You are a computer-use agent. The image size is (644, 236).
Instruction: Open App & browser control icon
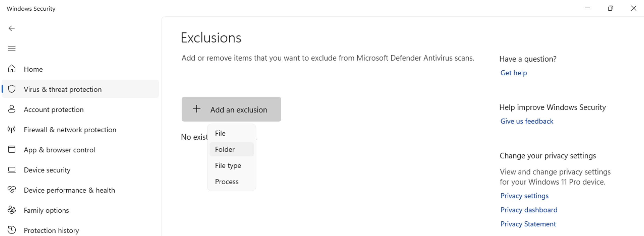coord(12,150)
